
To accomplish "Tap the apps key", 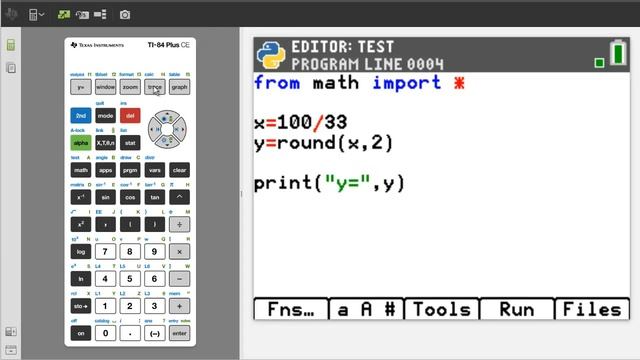I will [105, 170].
